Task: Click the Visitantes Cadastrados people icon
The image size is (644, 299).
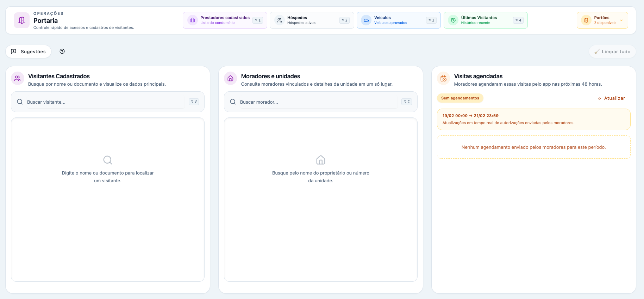Action: coord(17,79)
